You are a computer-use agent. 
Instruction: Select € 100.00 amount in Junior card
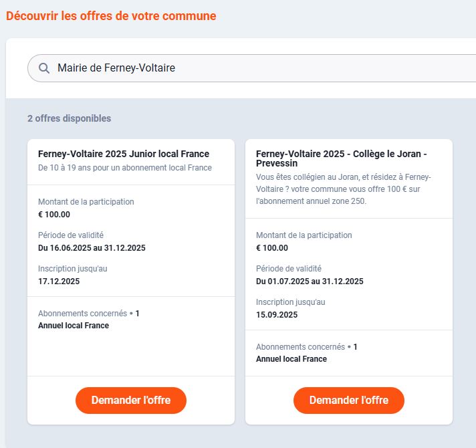[x=54, y=215]
